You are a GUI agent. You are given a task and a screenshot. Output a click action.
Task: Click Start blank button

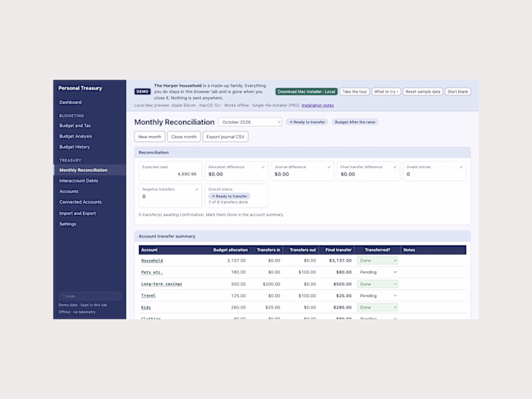pyautogui.click(x=458, y=92)
